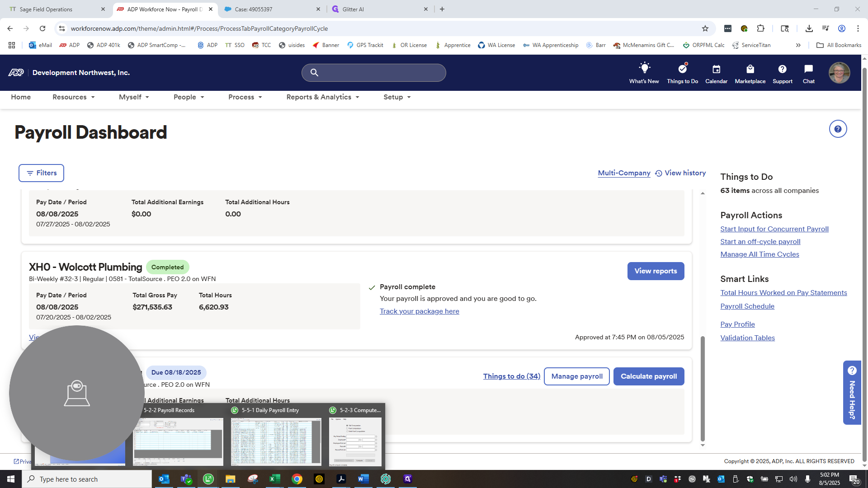Show more bookmarks with chevron
Viewport: 868px width, 488px height.
pyautogui.click(x=798, y=45)
